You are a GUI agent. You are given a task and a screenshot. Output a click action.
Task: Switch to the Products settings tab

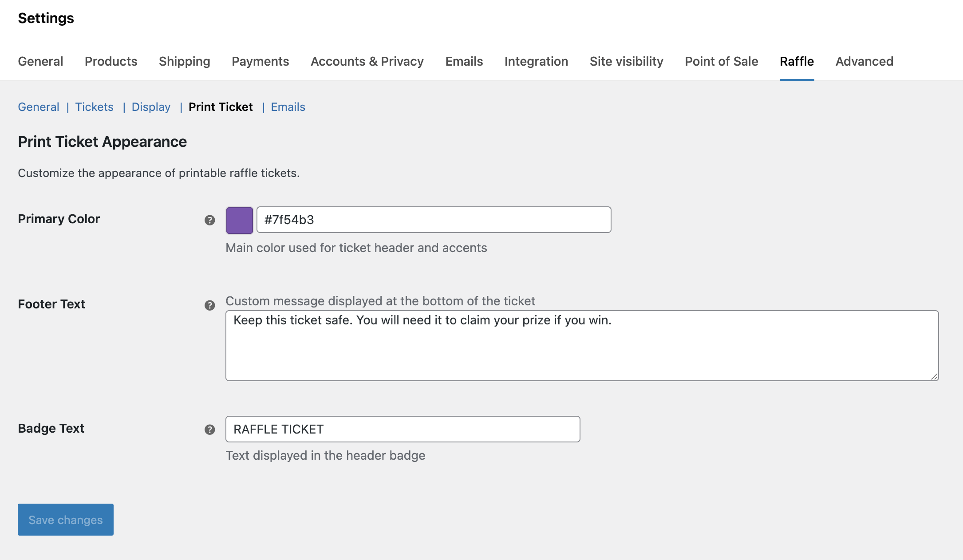click(111, 62)
